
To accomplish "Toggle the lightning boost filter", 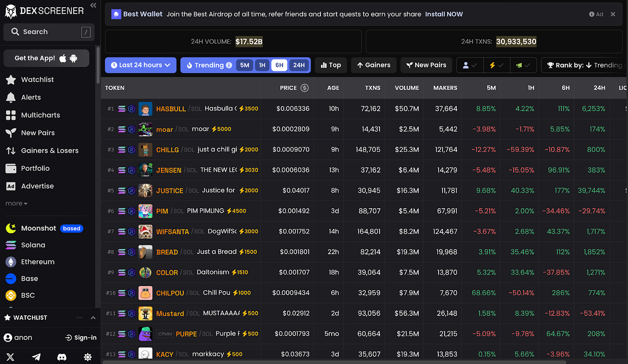I will 496,65.
